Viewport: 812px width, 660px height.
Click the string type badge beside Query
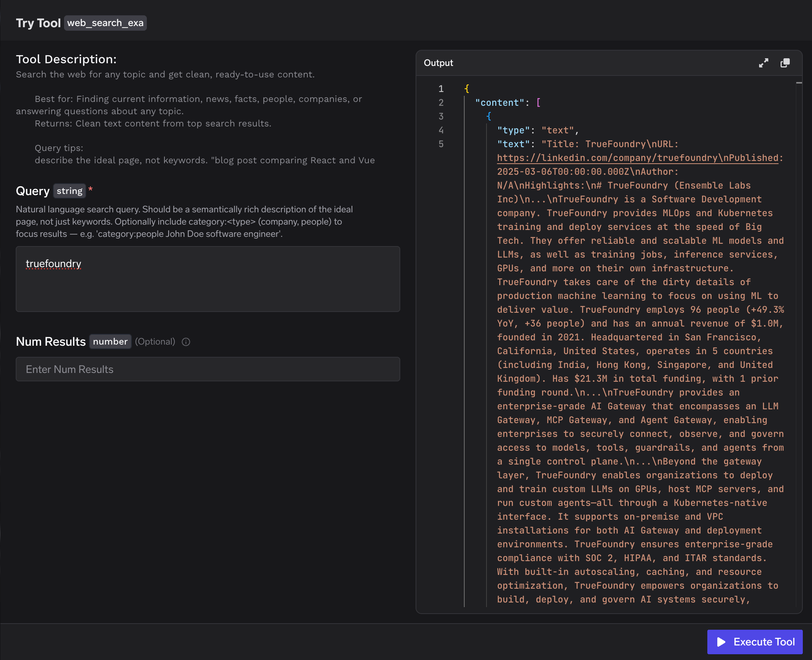click(69, 191)
